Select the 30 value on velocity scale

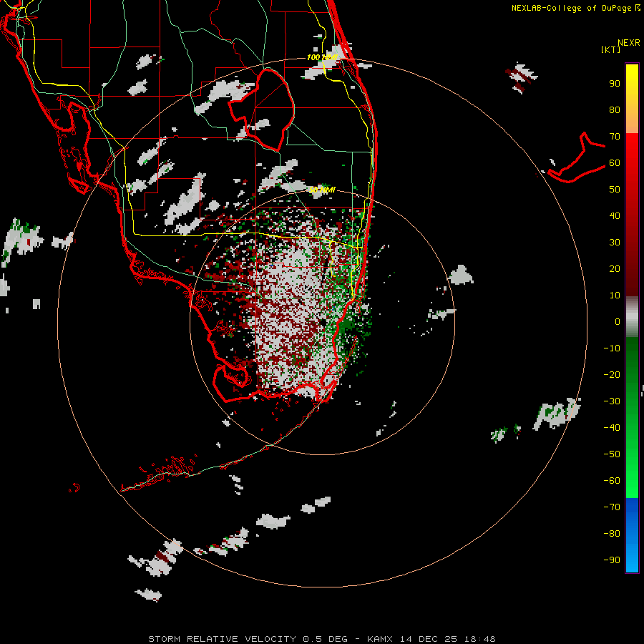[x=615, y=243]
